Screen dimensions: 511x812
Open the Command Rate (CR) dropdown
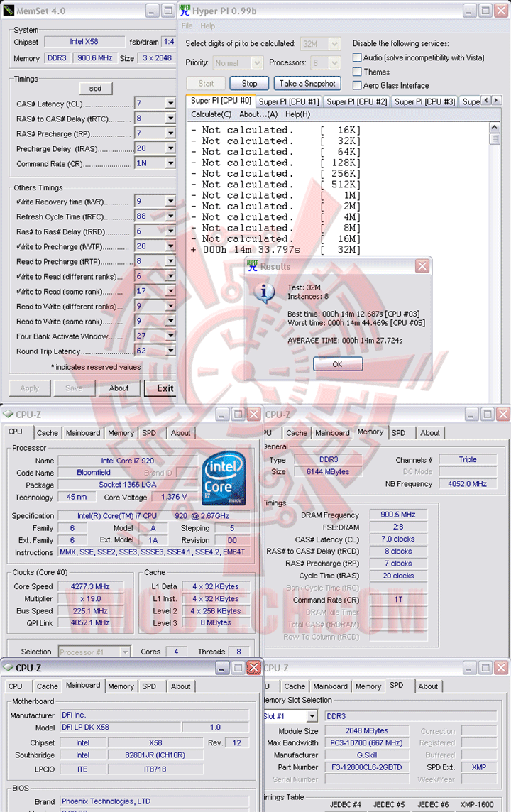click(170, 163)
